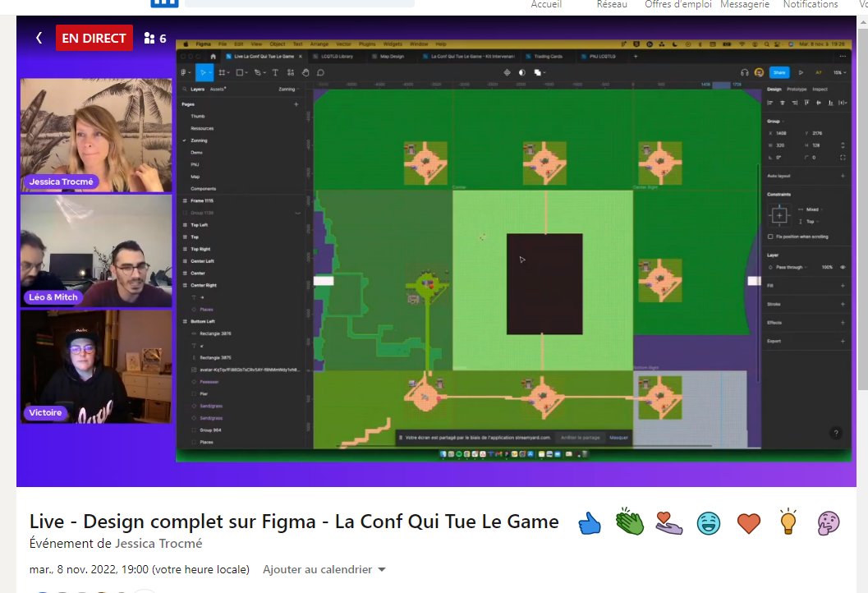868x593 pixels.
Task: Open Messagerie in LinkedIn navigation
Action: 745,4
